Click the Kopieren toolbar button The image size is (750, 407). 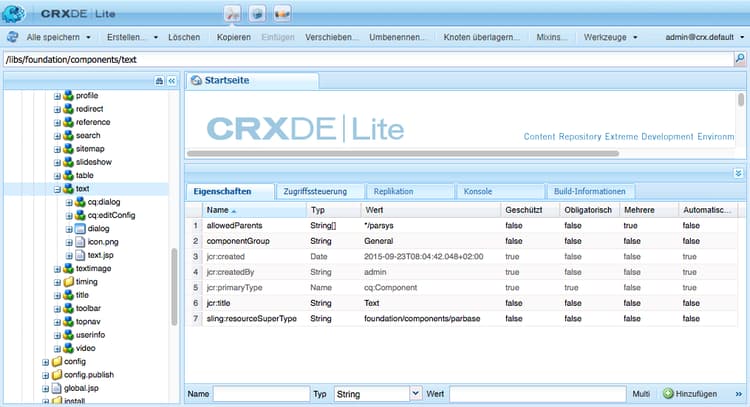[x=233, y=37]
